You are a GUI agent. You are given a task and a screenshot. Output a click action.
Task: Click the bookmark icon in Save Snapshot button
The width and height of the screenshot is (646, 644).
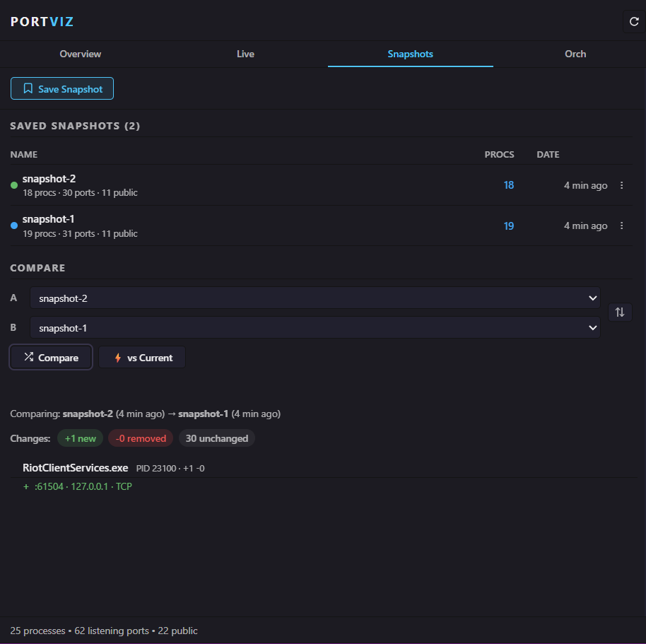(x=28, y=88)
